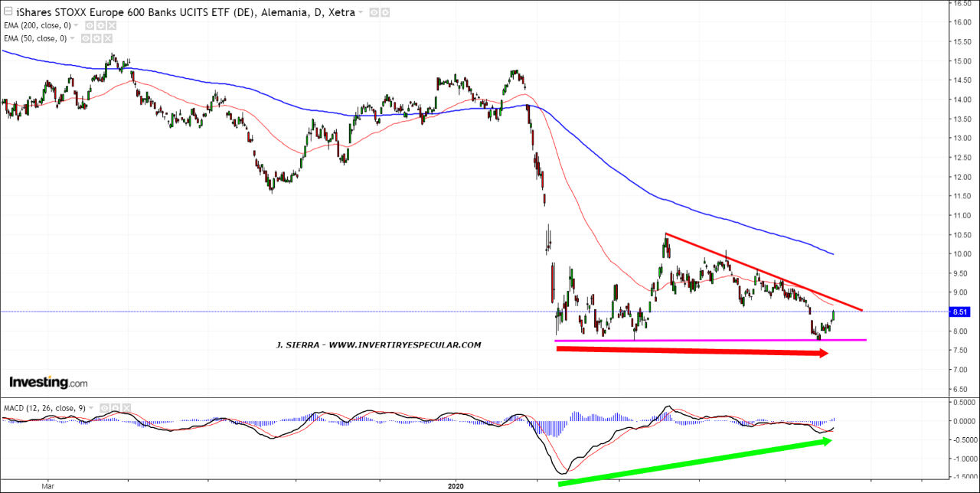The width and height of the screenshot is (980, 493).
Task: Open MACD indicator settings gear
Action: [x=115, y=408]
